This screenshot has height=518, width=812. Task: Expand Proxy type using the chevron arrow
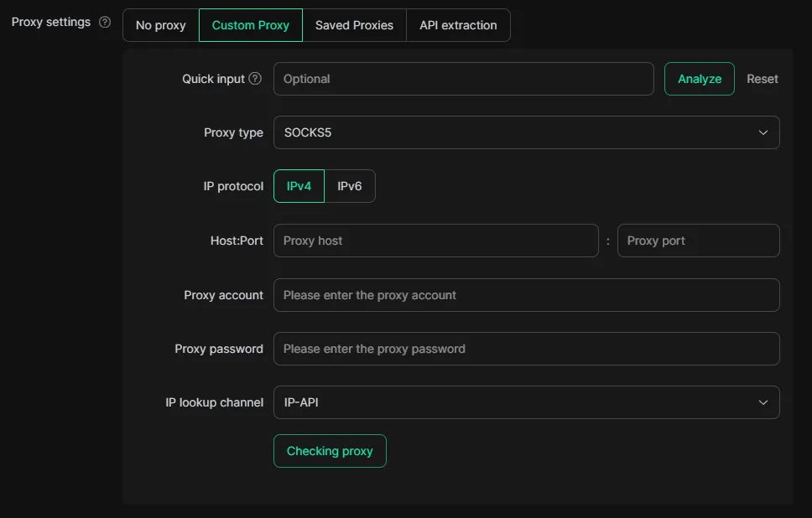click(763, 132)
